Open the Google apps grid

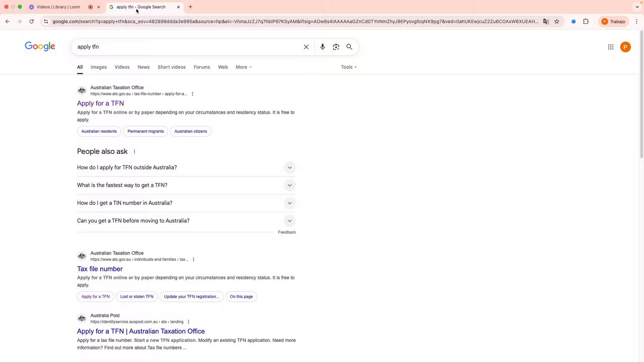point(611,47)
